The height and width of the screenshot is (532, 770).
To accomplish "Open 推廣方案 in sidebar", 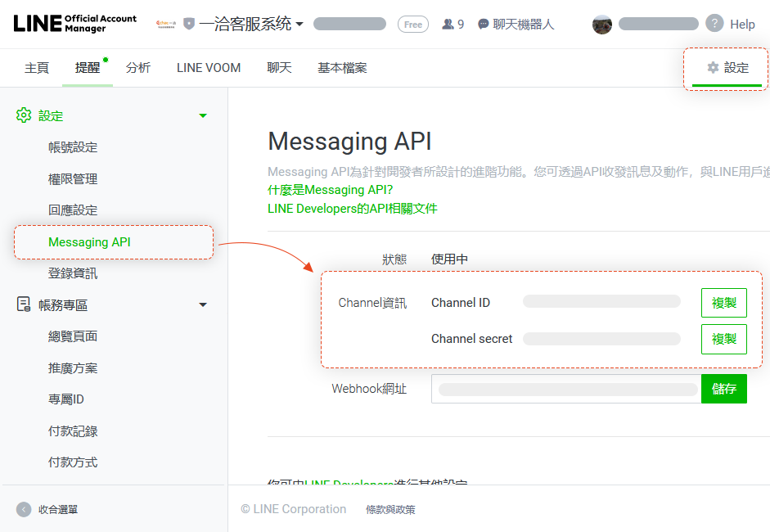I will tap(73, 368).
